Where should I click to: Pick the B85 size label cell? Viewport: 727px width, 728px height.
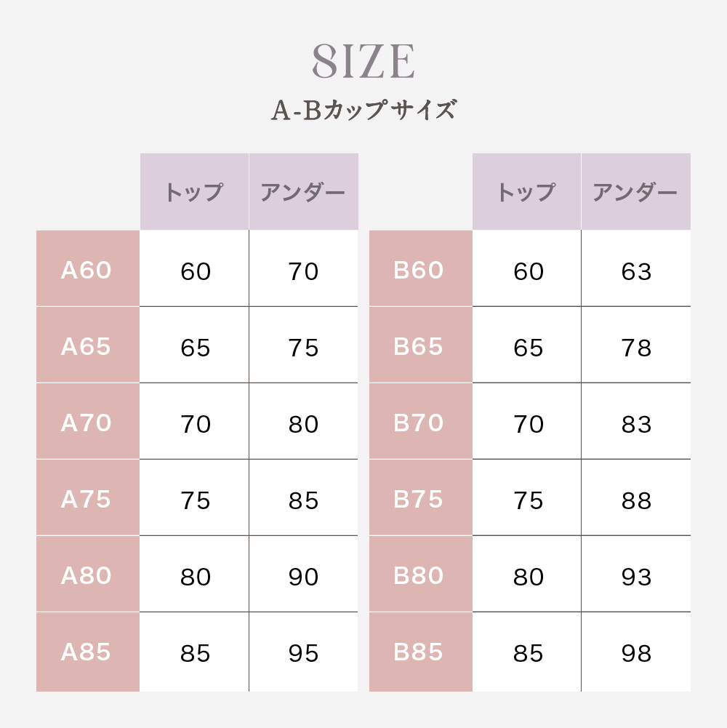click(419, 652)
